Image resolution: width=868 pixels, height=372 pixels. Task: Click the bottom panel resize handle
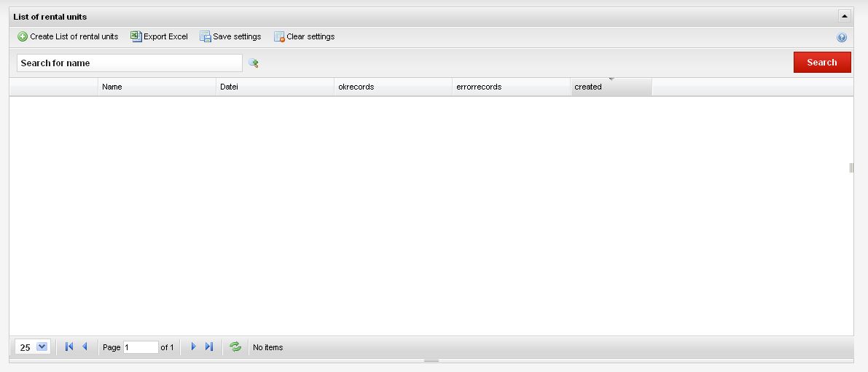431,361
